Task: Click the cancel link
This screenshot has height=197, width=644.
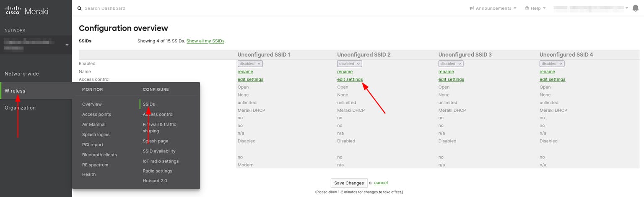Action: 381,183
